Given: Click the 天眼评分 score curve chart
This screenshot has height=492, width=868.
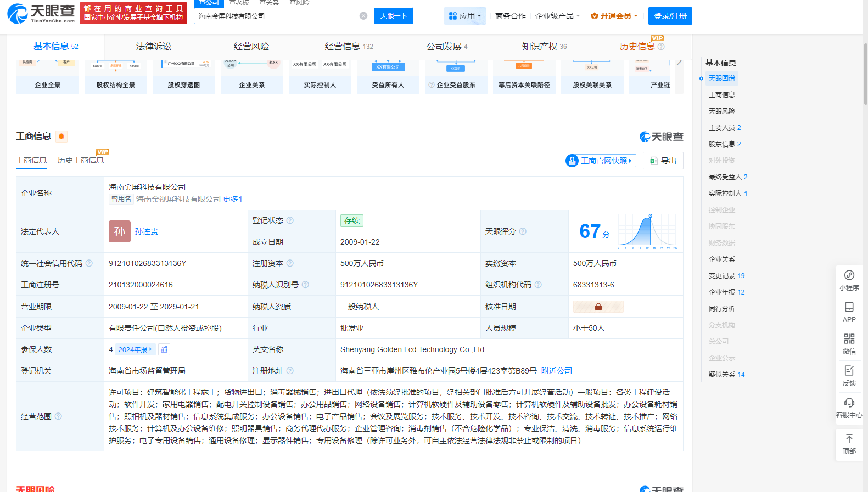Looking at the screenshot, I should click(x=648, y=231).
